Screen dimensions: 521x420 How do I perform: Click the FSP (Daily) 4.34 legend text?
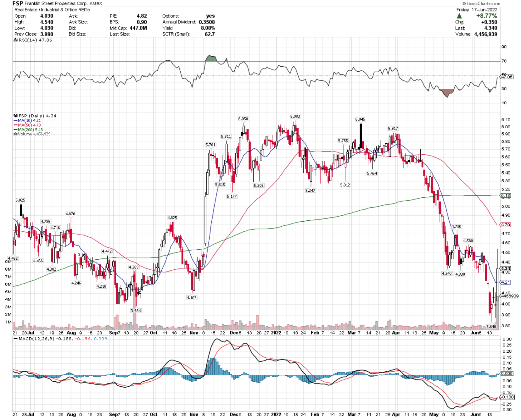point(37,116)
